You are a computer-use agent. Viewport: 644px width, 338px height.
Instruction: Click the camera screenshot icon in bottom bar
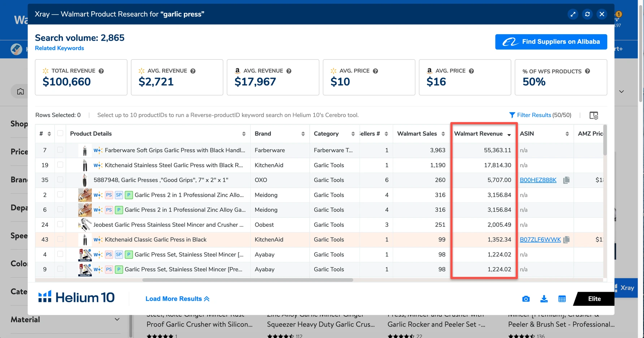(x=526, y=299)
